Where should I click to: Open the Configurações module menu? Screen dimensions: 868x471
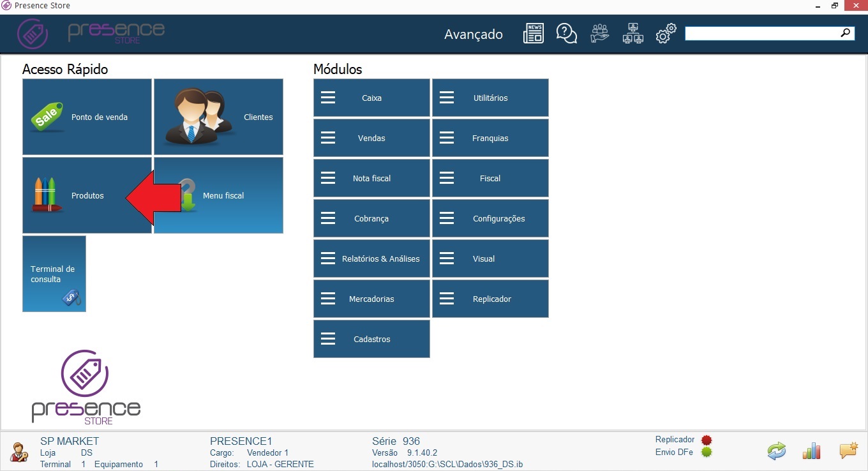point(490,218)
